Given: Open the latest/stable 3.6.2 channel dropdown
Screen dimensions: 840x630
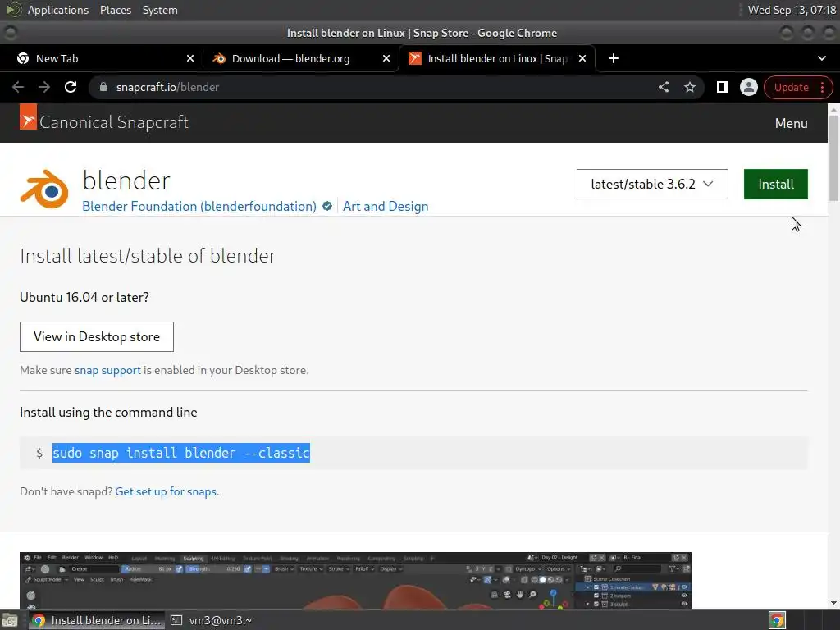Looking at the screenshot, I should click(x=652, y=184).
